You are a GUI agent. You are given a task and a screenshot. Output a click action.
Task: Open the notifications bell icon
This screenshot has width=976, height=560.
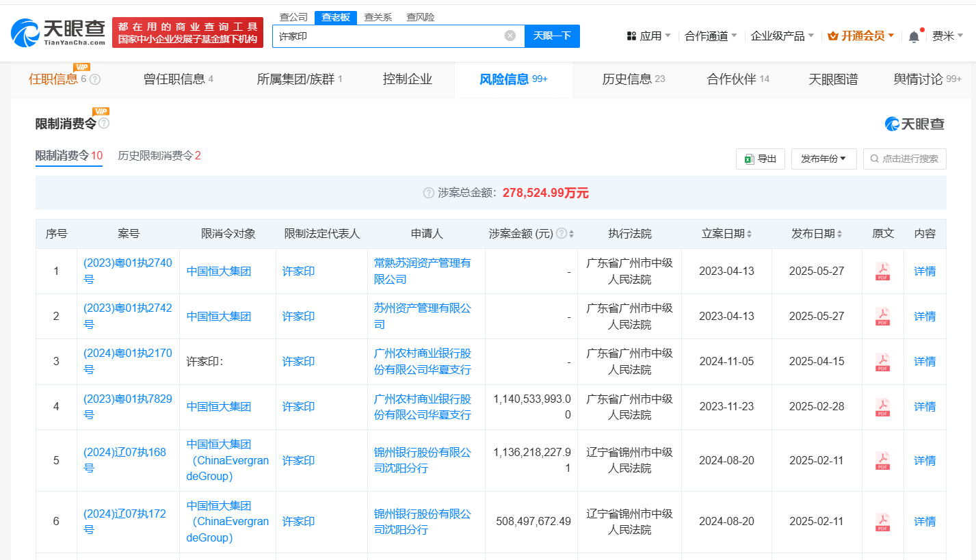click(x=912, y=36)
